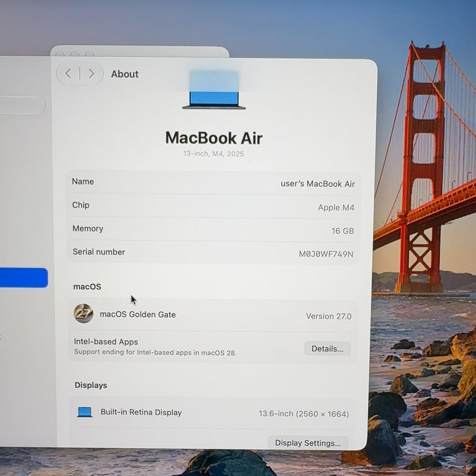Click the macOS Golden Gate 27 icon
Screen dimensions: 476x476
pos(83,313)
